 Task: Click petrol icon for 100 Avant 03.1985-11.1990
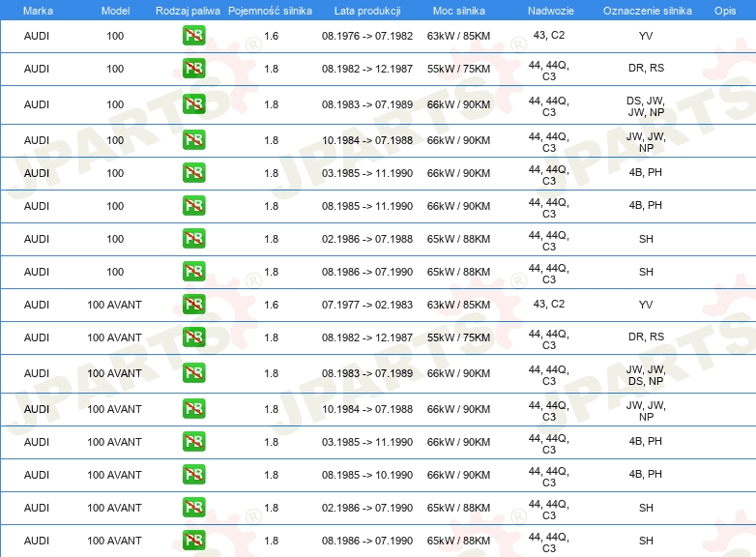[x=193, y=442]
